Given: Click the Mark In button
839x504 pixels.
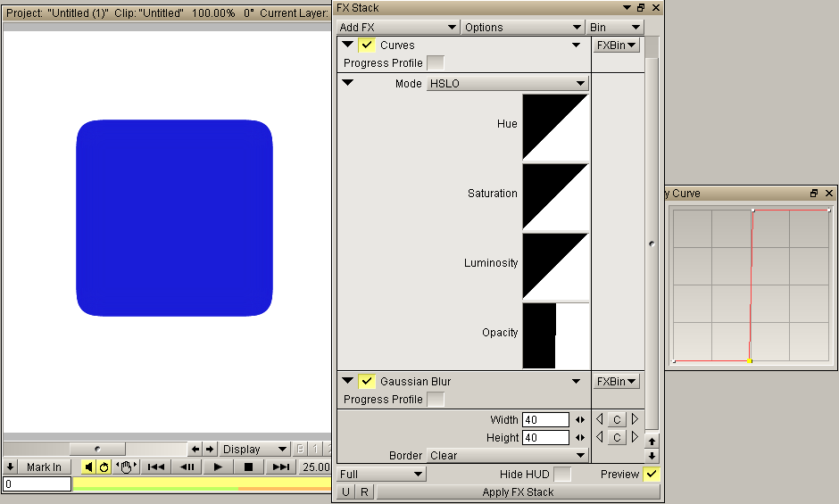Looking at the screenshot, I should (x=44, y=467).
